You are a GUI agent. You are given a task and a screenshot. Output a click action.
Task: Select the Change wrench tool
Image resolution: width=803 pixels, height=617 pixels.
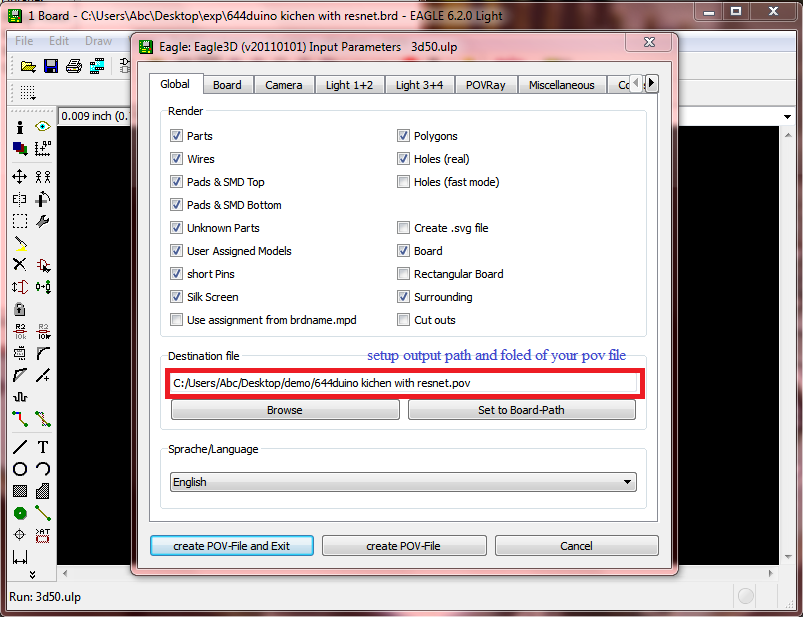pyautogui.click(x=43, y=221)
